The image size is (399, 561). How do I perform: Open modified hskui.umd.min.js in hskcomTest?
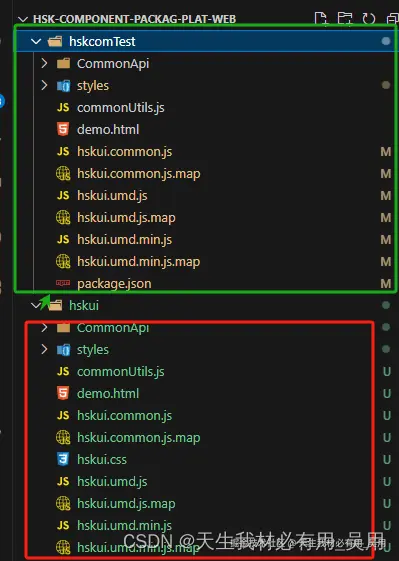pyautogui.click(x=124, y=240)
